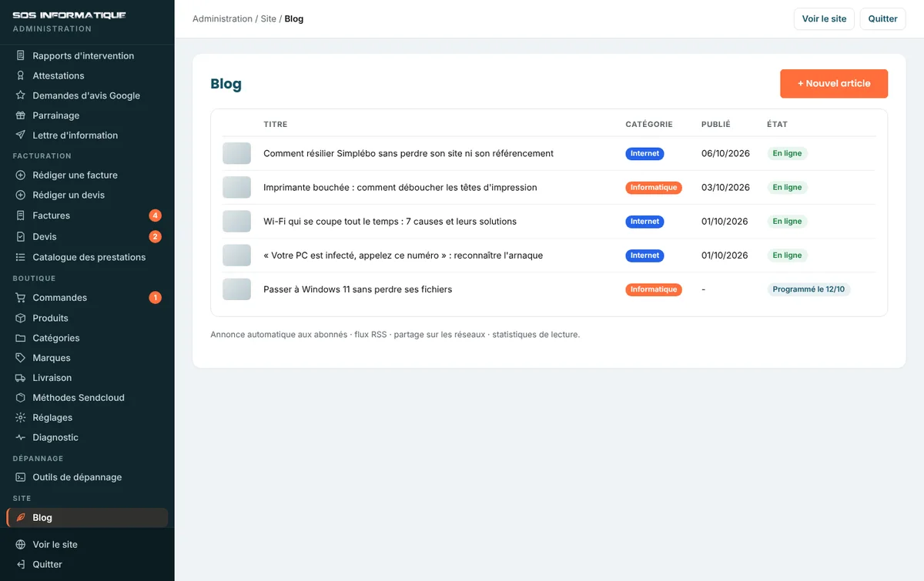Click the Factures badge showing 4

pos(156,215)
